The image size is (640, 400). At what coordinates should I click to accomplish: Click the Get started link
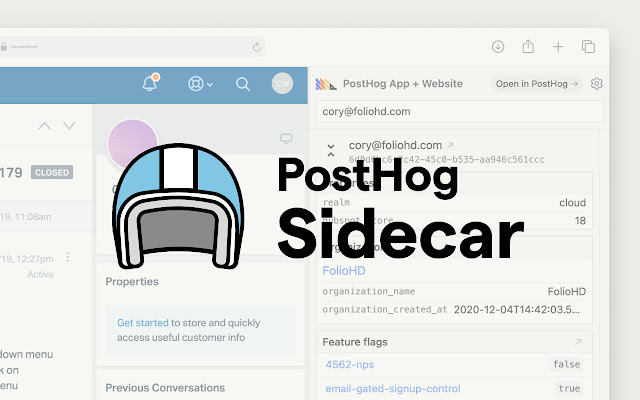(142, 322)
